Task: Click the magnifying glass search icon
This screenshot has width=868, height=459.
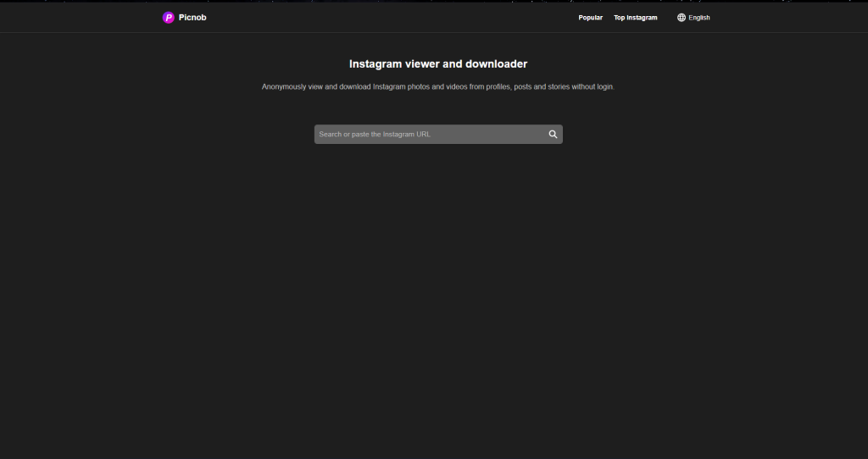Action: click(553, 135)
